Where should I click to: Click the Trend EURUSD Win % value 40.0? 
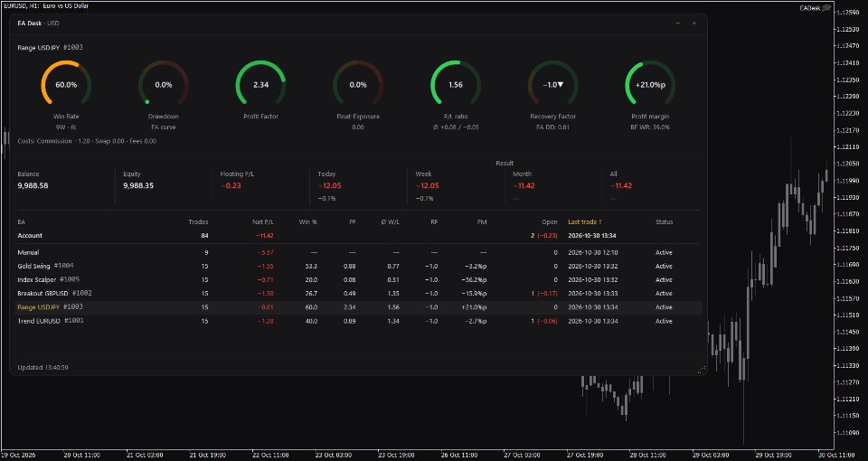pos(311,321)
